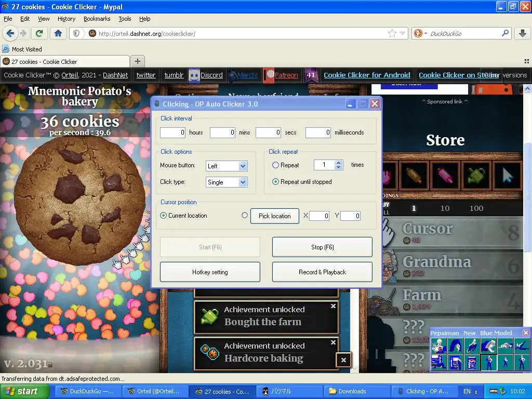
Task: Click the Most Visited bookmarks folder
Action: (x=22, y=49)
